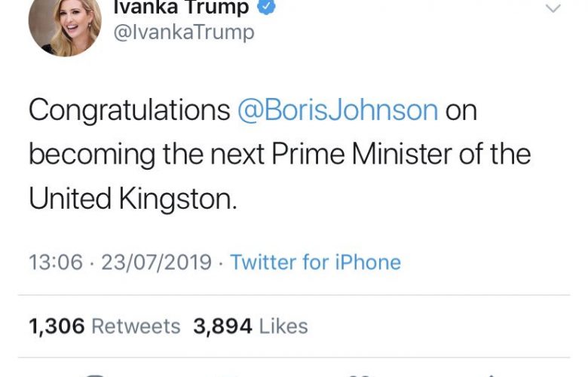Screen dimensions: 588x377
Task: Click the Retweets label
Action: (136, 326)
